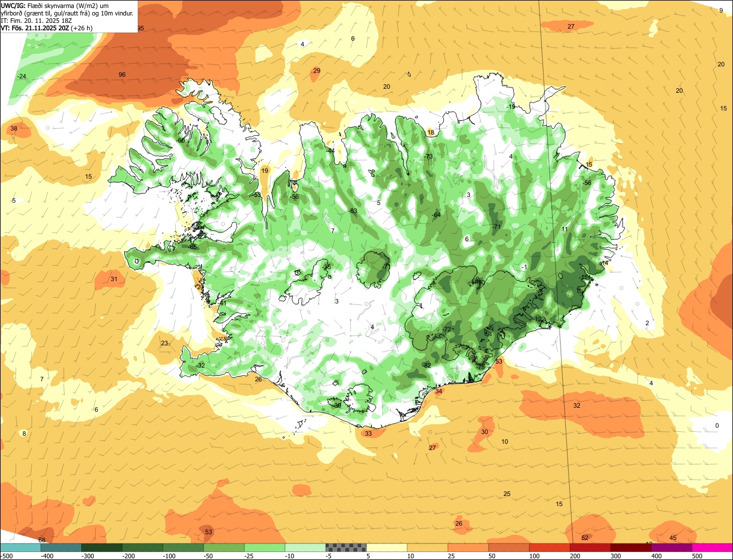The width and height of the screenshot is (733, 560).
Task: Pick the 300 to 400 dark maroon swatch
Action: pyautogui.click(x=630, y=547)
